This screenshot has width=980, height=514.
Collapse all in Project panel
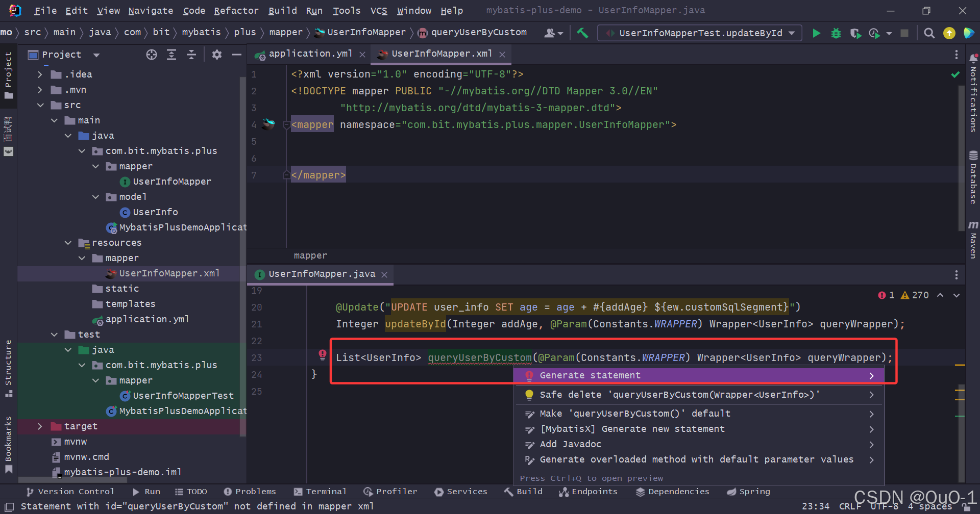click(x=191, y=55)
